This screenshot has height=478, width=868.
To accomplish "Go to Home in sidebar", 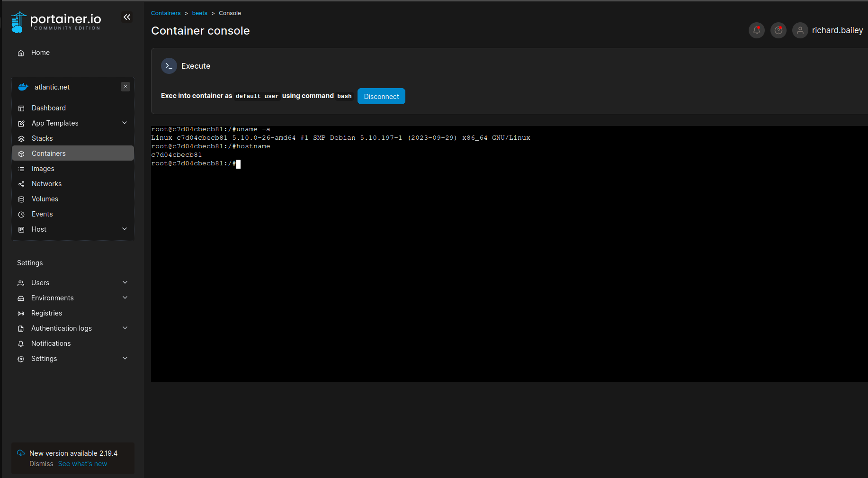I will 73,53.
